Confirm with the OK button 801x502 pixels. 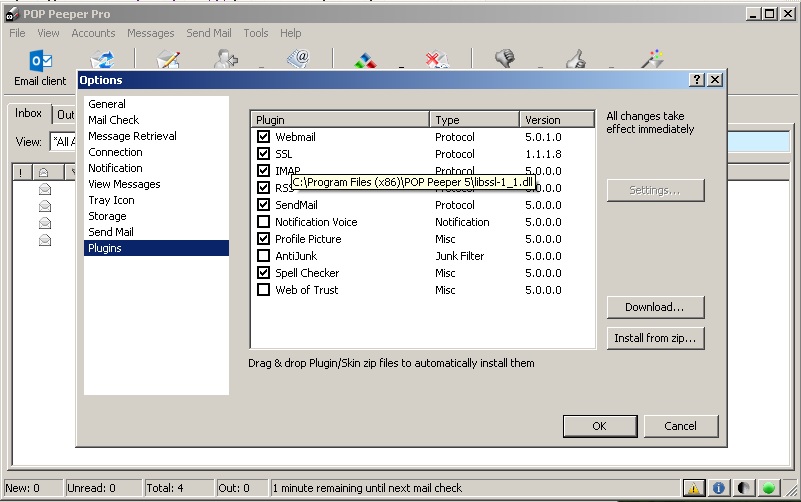[600, 426]
